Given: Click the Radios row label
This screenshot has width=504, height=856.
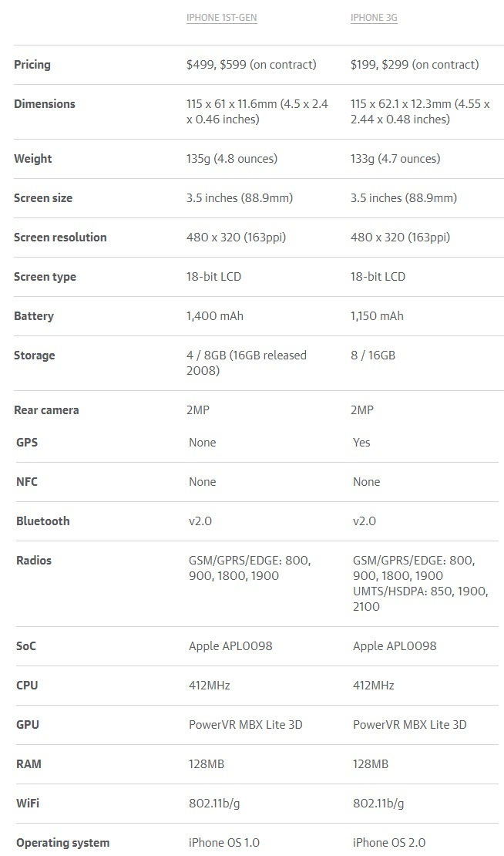Looking at the screenshot, I should [x=34, y=560].
